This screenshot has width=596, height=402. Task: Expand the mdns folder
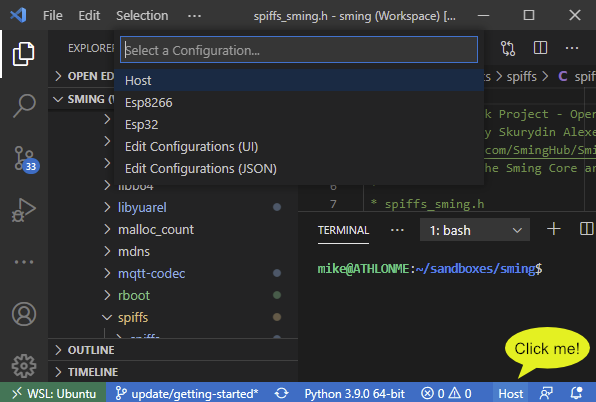(173, 252)
